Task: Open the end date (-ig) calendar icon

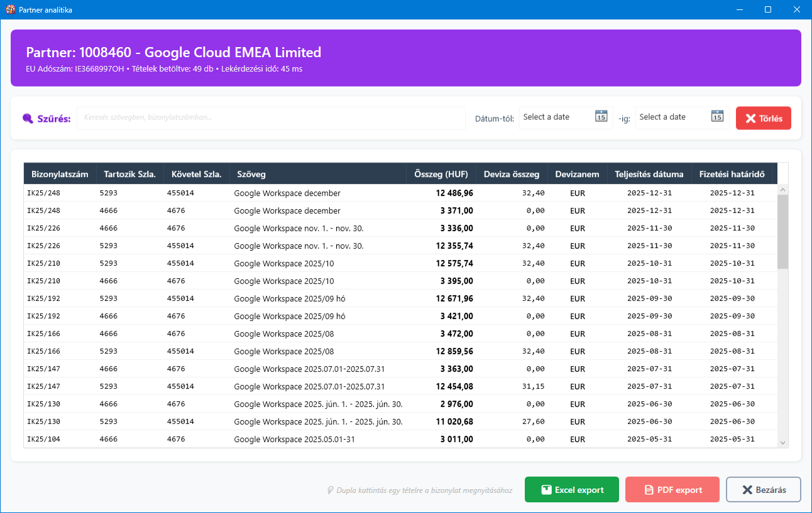Action: (x=717, y=116)
